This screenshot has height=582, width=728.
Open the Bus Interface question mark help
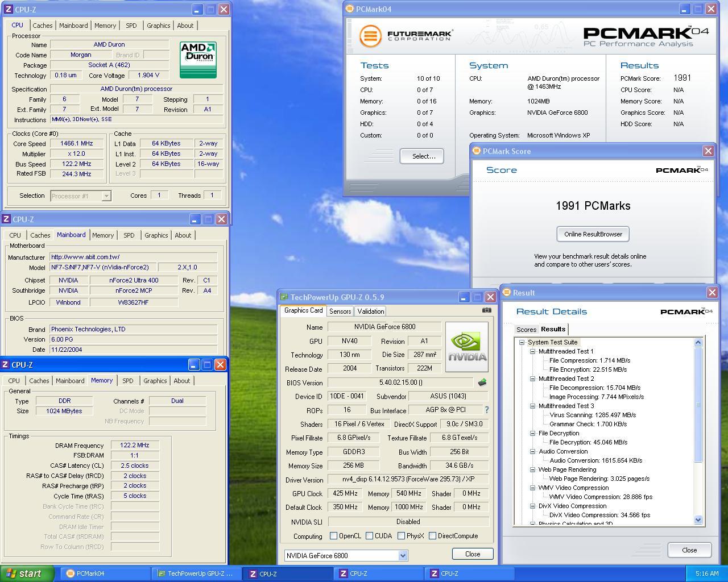486,410
